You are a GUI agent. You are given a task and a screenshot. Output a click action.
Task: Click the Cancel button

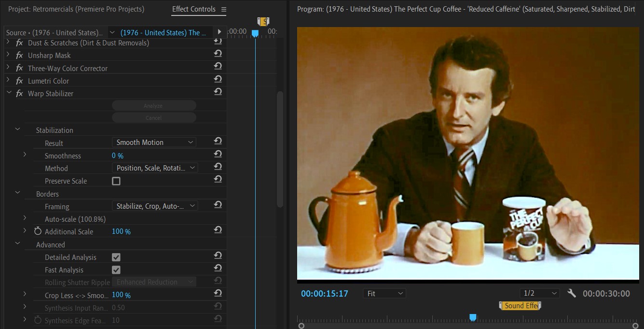[154, 118]
